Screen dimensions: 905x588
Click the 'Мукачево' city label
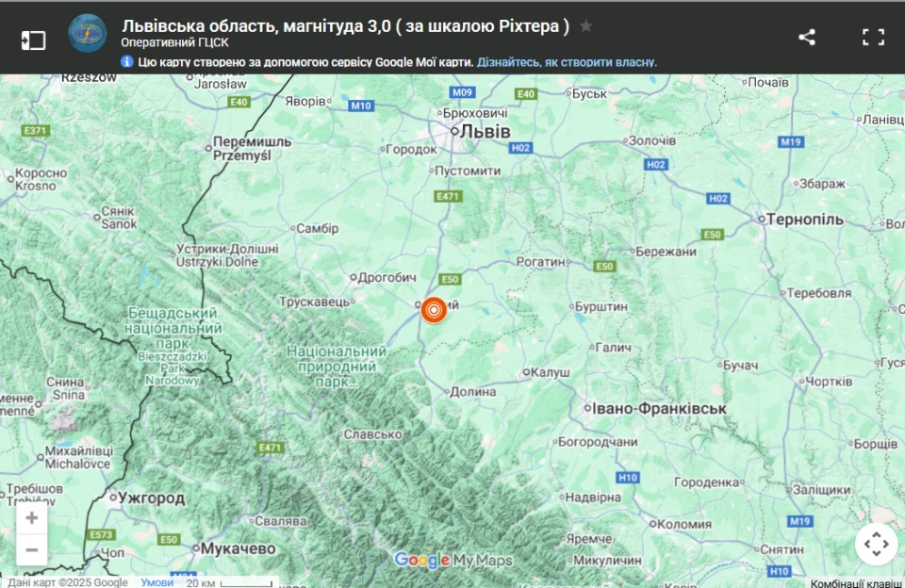[238, 548]
